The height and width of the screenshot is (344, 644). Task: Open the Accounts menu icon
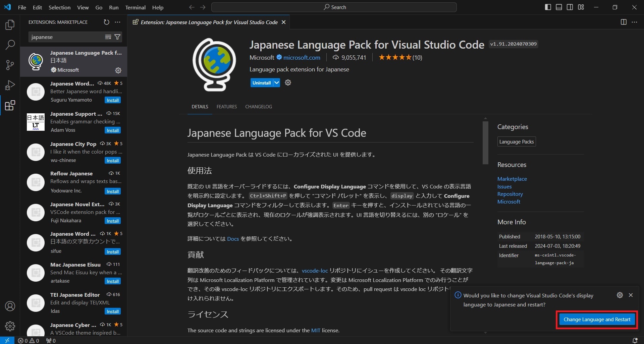pyautogui.click(x=10, y=306)
